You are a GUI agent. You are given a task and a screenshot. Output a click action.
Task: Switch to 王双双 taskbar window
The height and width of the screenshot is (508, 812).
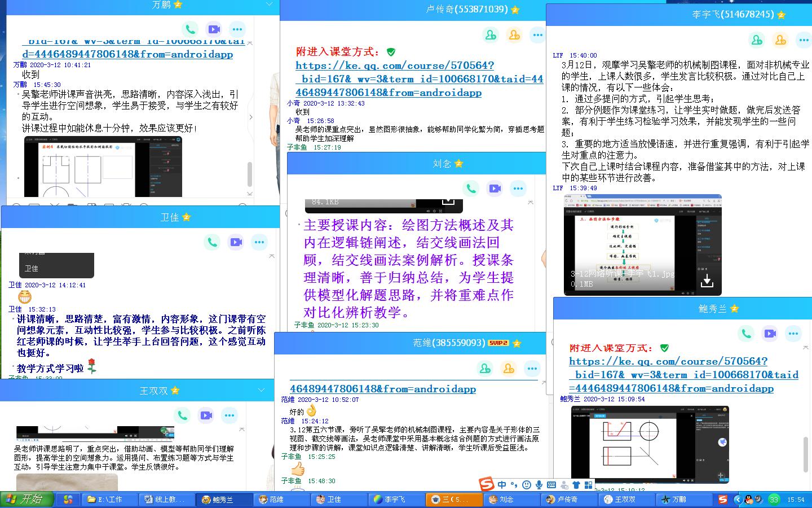(x=626, y=500)
